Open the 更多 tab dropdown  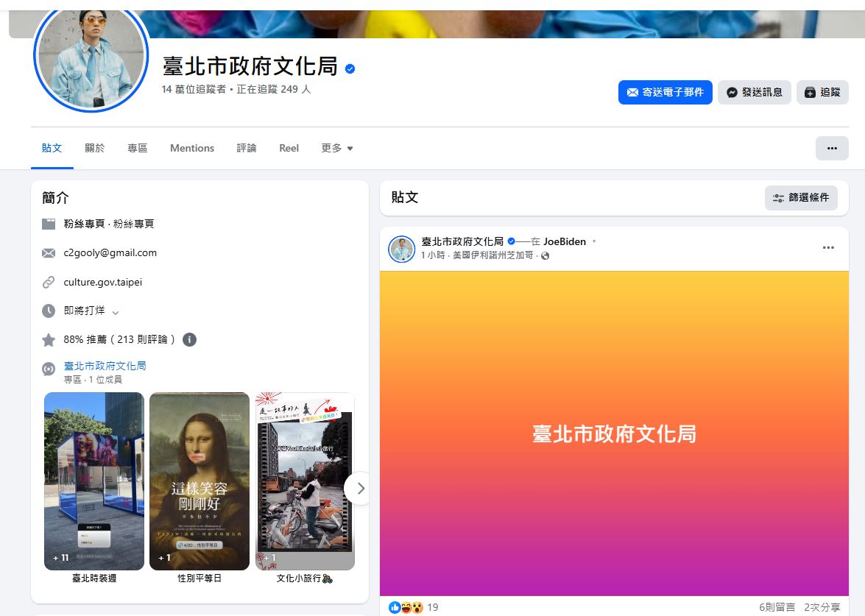[x=337, y=149]
